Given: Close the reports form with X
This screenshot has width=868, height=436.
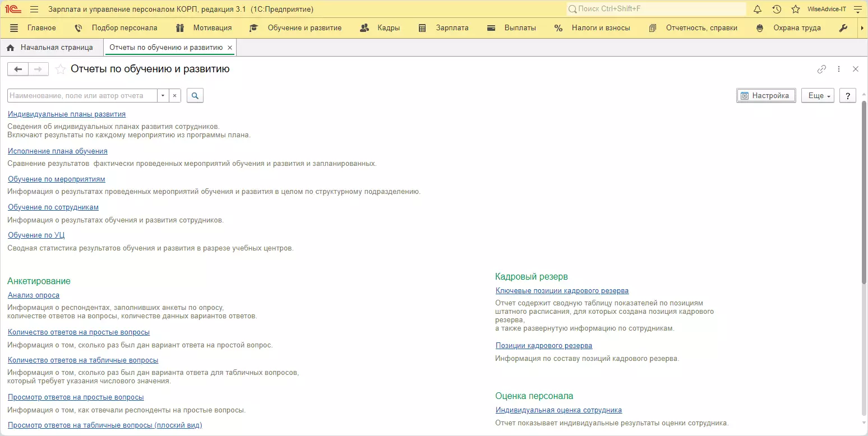Looking at the screenshot, I should click(x=856, y=69).
